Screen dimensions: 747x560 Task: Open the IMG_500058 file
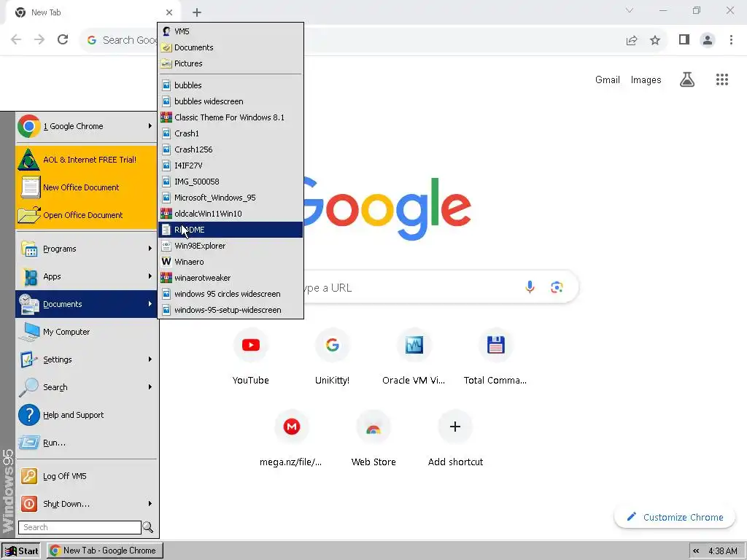[x=231, y=182]
